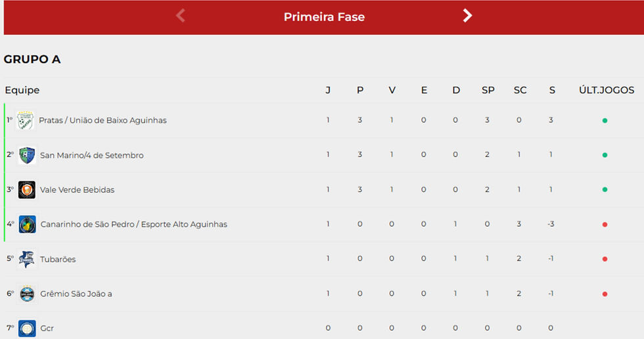Open the Tubarões team name link
This screenshot has width=644, height=339.
[x=58, y=260]
